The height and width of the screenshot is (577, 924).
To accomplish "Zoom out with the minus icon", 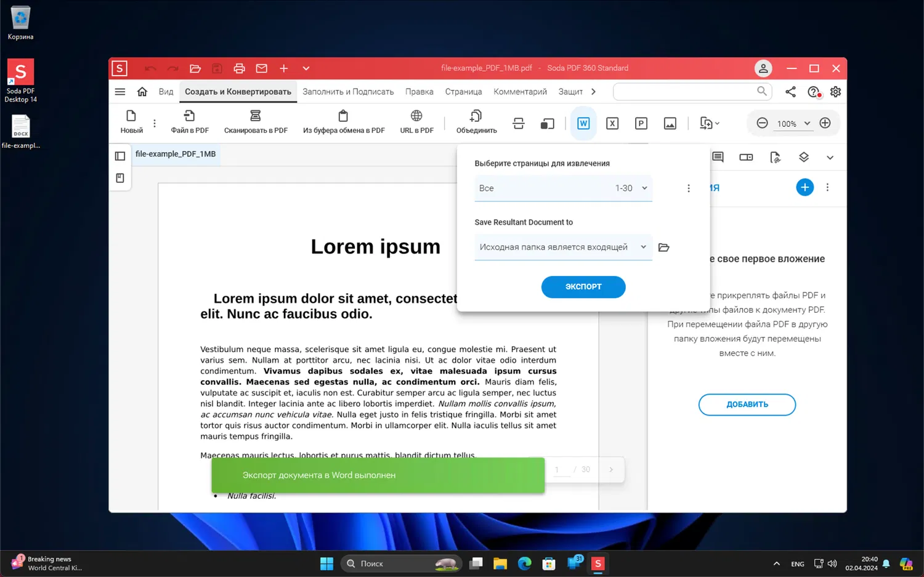I will (762, 123).
